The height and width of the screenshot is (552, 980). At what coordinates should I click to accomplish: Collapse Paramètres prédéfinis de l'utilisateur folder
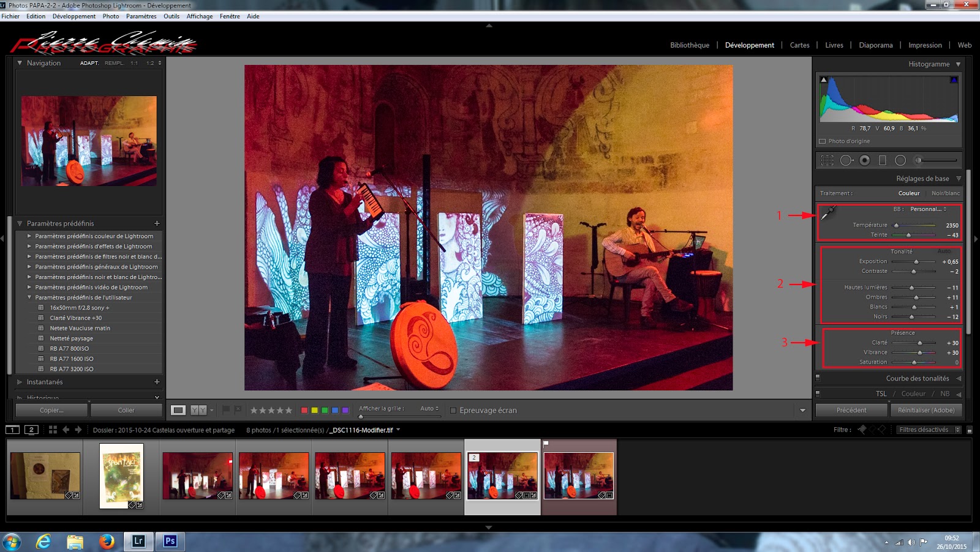click(29, 297)
